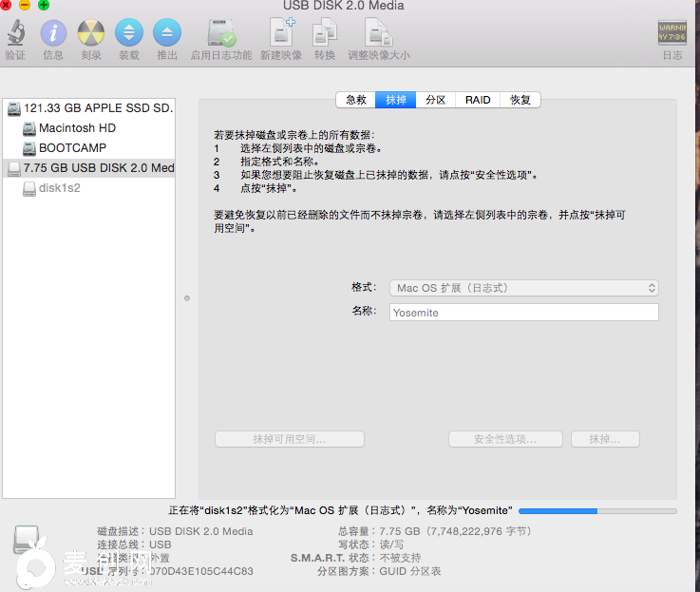Click the pane divider handle dot
The image size is (700, 592).
[x=187, y=298]
